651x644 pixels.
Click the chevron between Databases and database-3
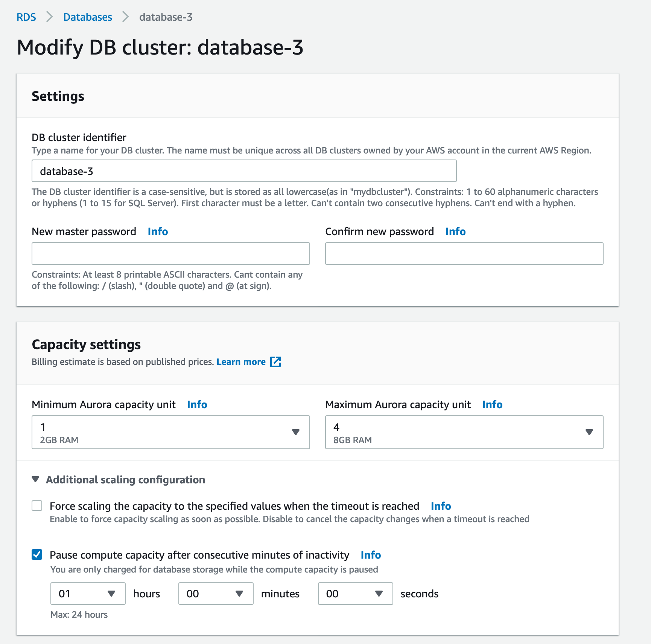point(125,17)
